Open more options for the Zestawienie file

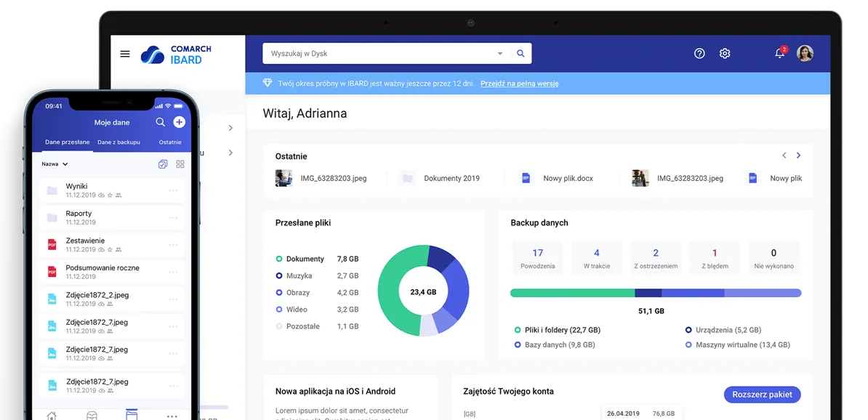pos(173,245)
